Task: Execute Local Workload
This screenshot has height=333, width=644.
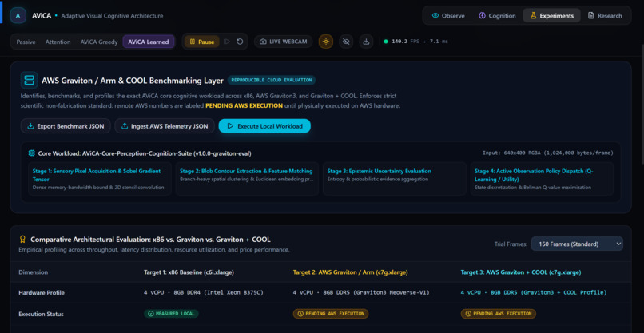Action: [x=264, y=126]
